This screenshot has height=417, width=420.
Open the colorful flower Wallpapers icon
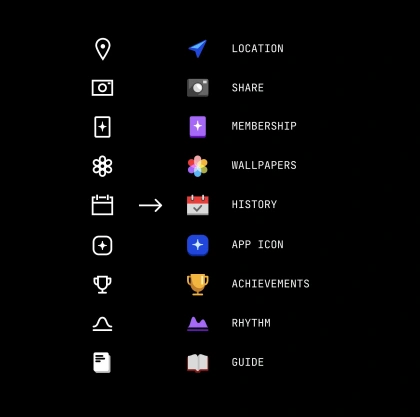click(198, 166)
